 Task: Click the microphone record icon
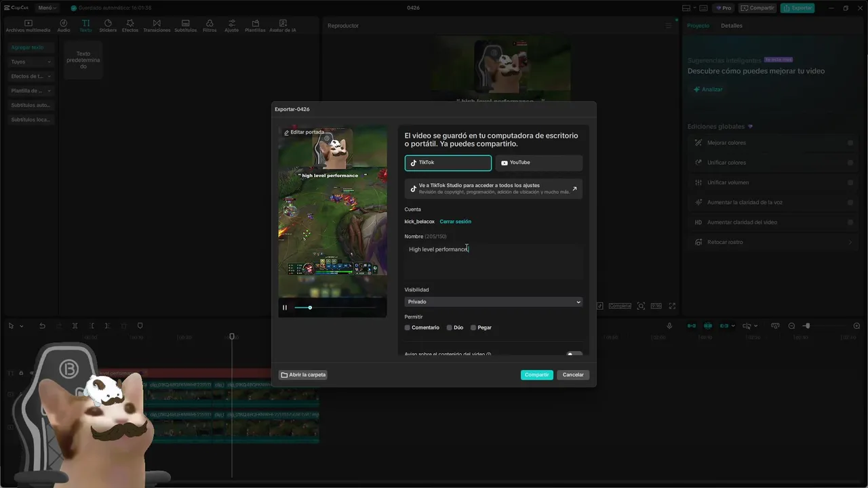[x=669, y=326]
